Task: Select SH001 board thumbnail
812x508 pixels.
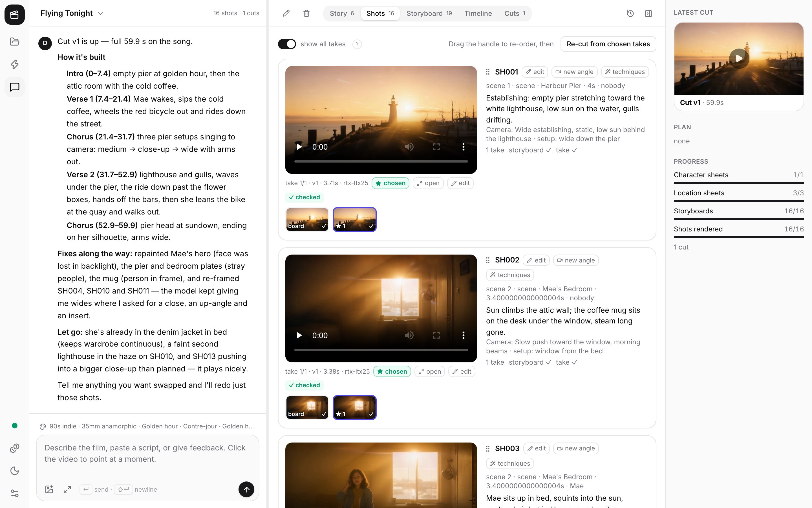Action: (x=307, y=219)
